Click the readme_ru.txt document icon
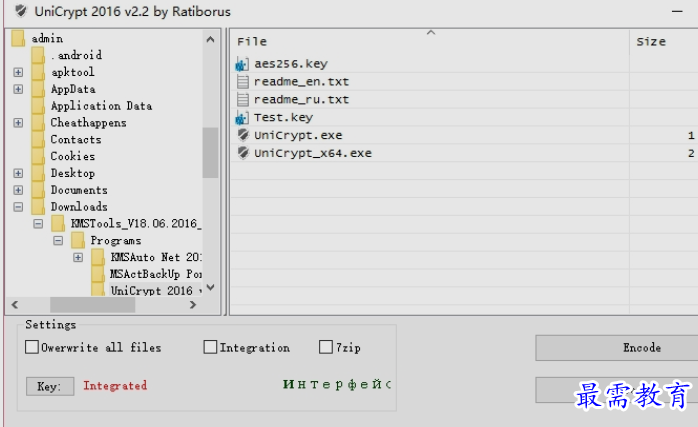698x427 pixels. (243, 100)
